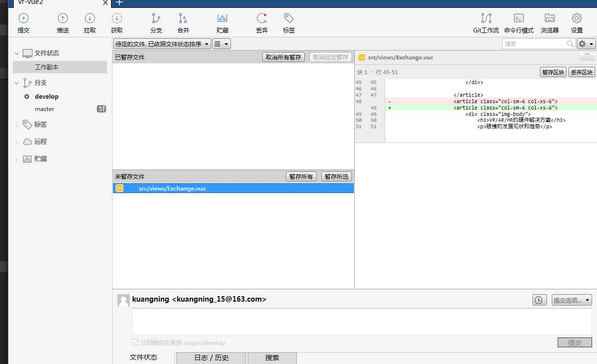
Task: Close the vr-vue2 repository tab
Action: (x=105, y=2)
